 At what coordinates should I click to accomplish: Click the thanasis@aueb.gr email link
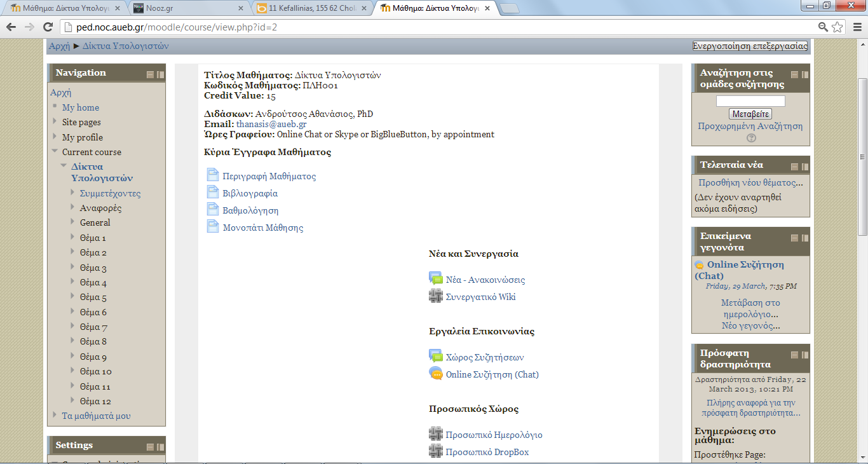pyautogui.click(x=271, y=125)
